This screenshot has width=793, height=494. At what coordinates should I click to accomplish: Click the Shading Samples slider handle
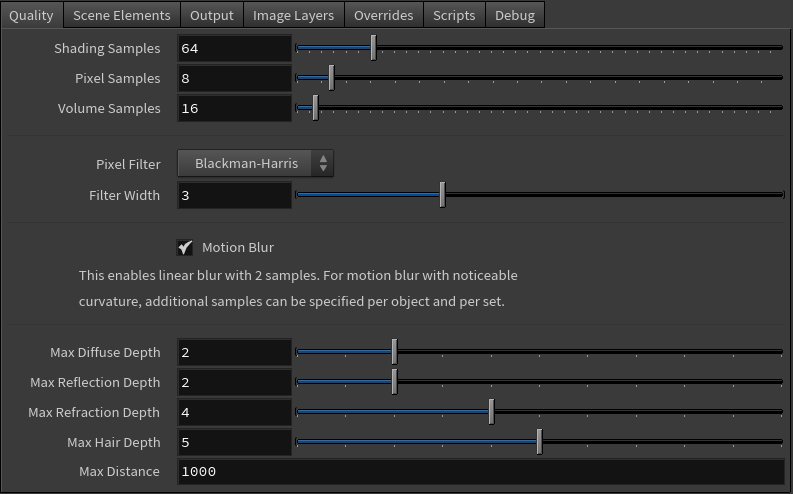pos(373,48)
